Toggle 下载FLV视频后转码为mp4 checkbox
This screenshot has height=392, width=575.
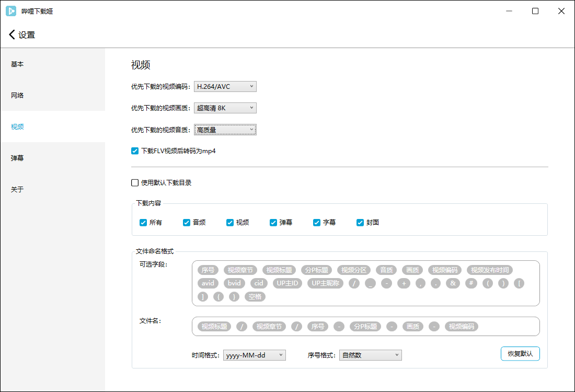(x=135, y=151)
